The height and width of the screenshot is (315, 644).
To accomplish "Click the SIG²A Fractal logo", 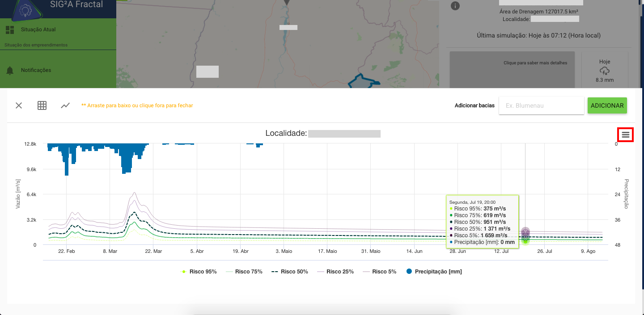I will tap(25, 9).
